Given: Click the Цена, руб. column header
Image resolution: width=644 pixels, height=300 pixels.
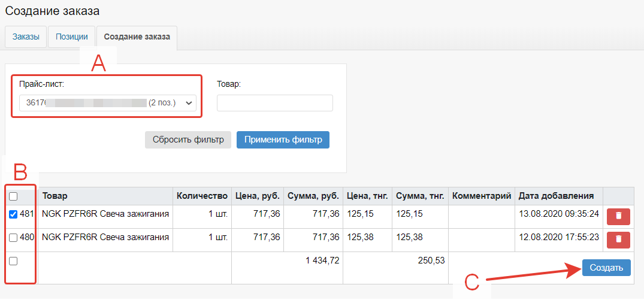Looking at the screenshot, I should [x=258, y=196].
